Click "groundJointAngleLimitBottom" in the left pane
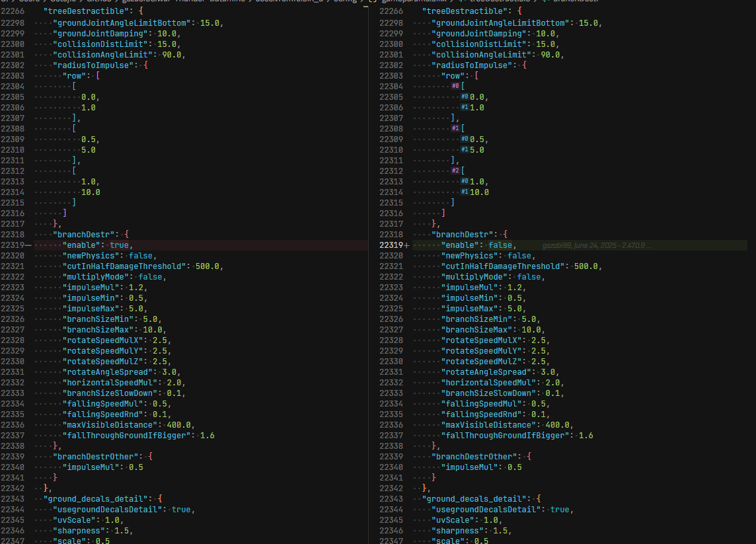Image resolution: width=756 pixels, height=544 pixels. coord(122,22)
